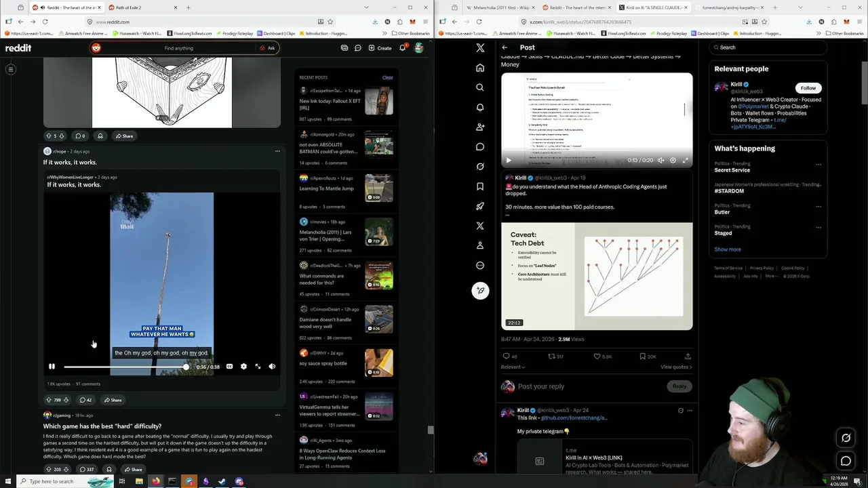Create a new Reddit post

coord(380,48)
